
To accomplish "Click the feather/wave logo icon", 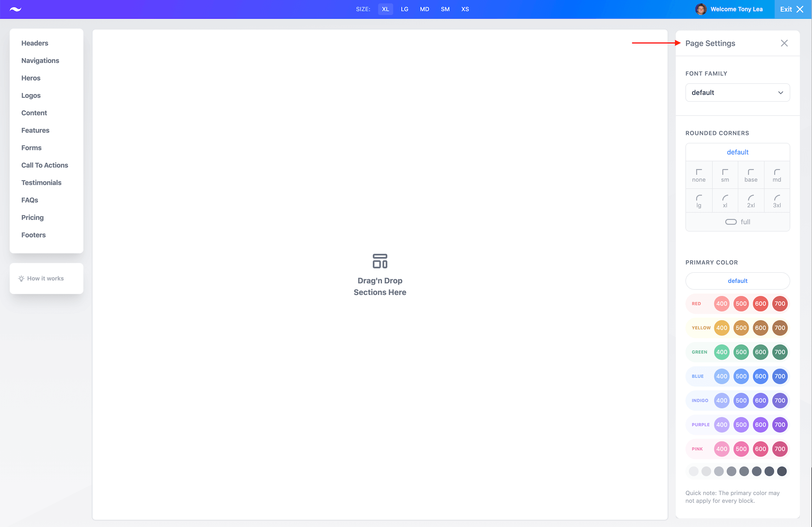I will (x=15, y=9).
